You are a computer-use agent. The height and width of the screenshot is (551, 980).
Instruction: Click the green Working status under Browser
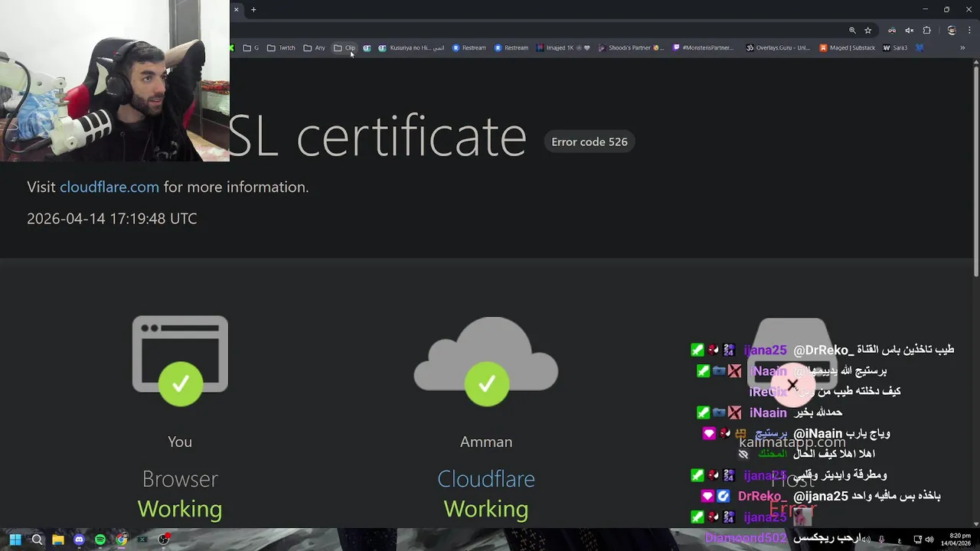pos(180,509)
